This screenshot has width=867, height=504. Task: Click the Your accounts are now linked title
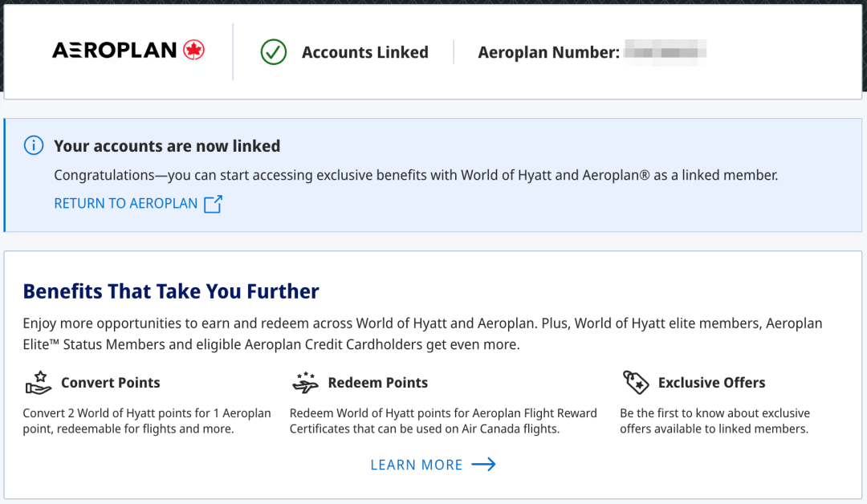click(167, 146)
